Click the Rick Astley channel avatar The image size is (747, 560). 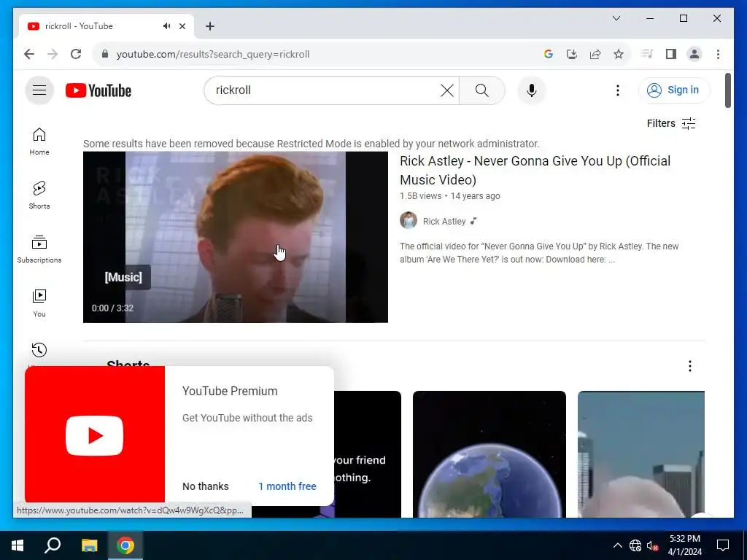pyautogui.click(x=409, y=220)
